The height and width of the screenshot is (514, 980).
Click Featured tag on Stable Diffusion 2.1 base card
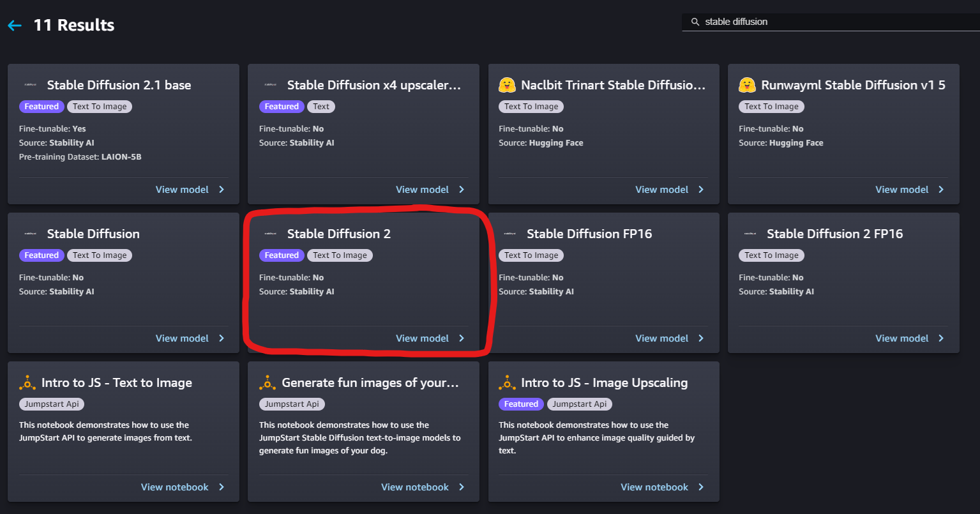click(x=41, y=107)
